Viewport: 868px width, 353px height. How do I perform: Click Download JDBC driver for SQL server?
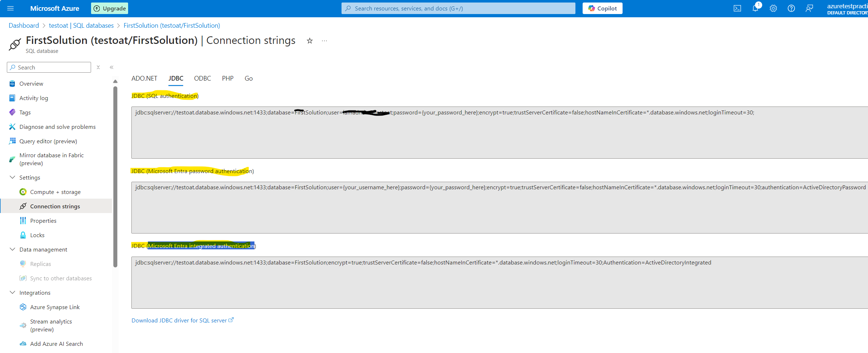(179, 320)
